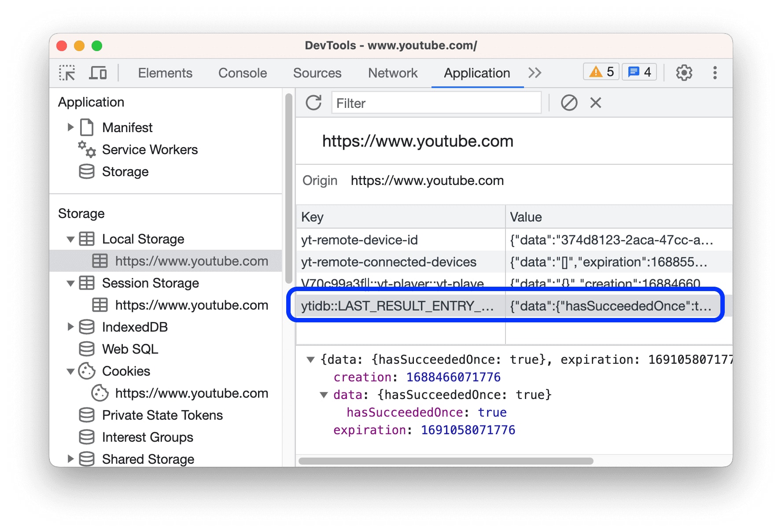782x532 pixels.
Task: Click the warnings count badge showing 5
Action: click(x=601, y=72)
